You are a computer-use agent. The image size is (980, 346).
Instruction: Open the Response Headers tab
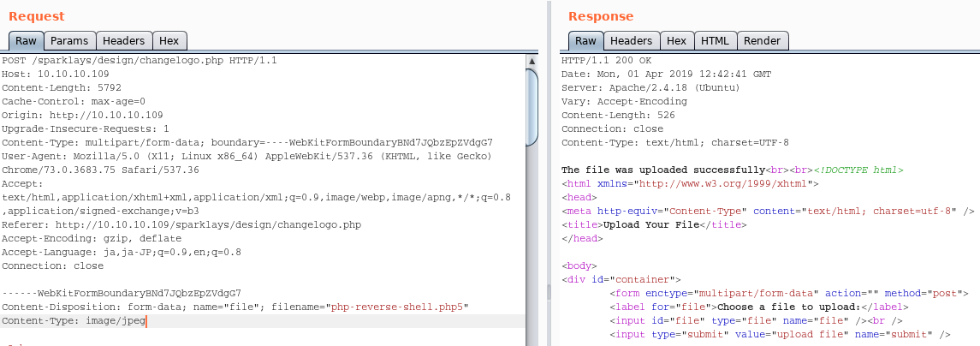tap(632, 40)
